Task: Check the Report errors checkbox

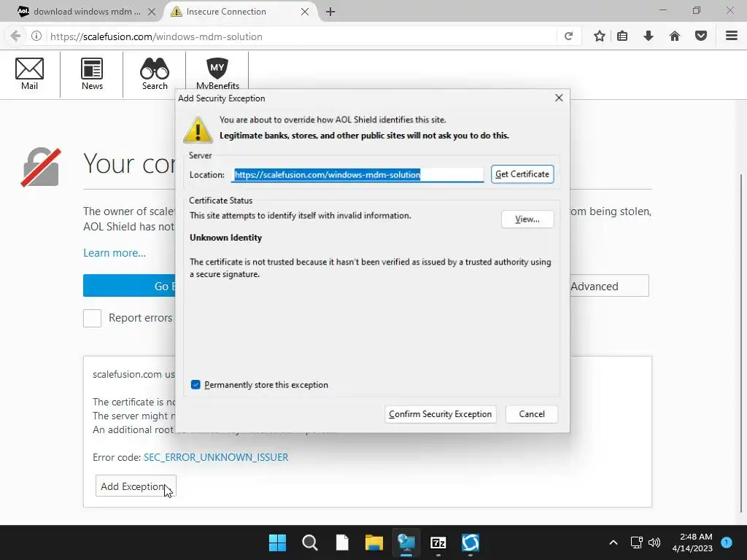Action: tap(92, 318)
